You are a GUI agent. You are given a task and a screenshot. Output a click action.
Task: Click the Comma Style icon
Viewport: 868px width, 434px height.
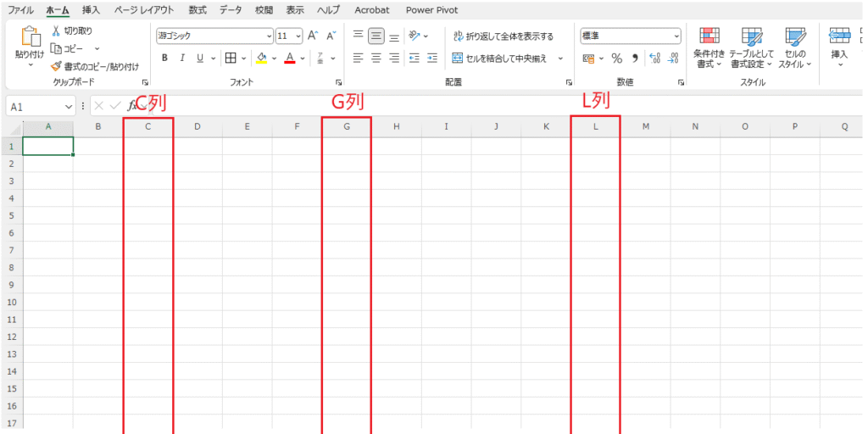[634, 58]
